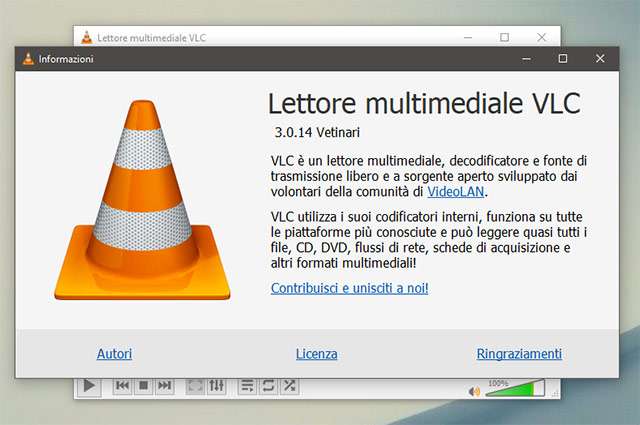
Task: Click VLC cone icon in Informazioni titlebar
Action: tap(29, 59)
